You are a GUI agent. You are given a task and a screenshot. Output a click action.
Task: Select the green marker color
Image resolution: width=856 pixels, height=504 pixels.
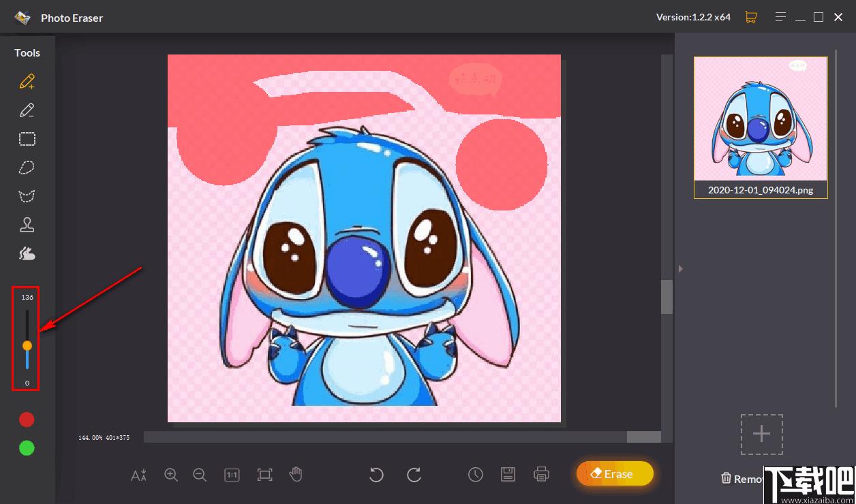(x=27, y=448)
